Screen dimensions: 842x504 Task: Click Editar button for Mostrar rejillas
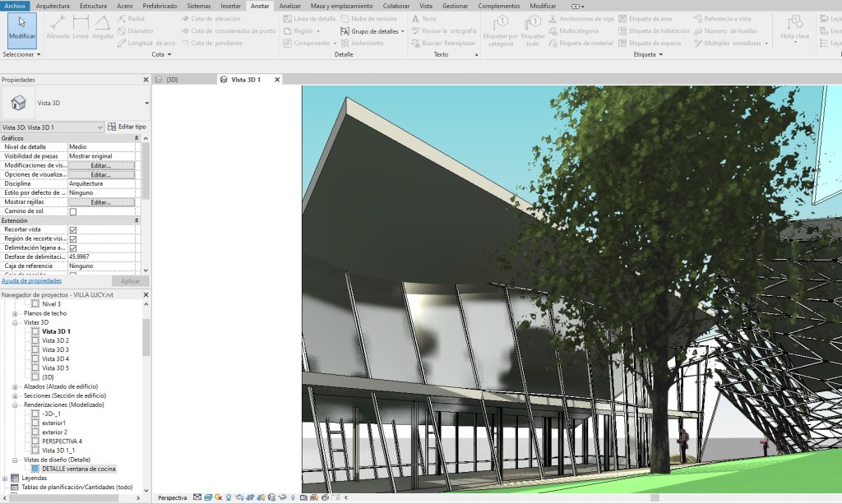100,202
